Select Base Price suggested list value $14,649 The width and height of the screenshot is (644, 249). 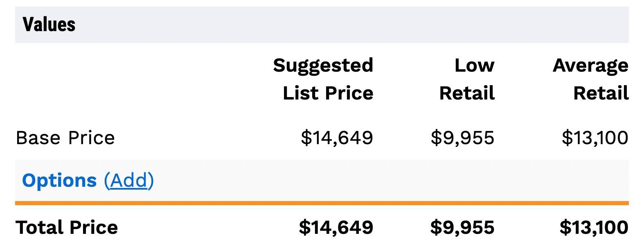coord(337,138)
